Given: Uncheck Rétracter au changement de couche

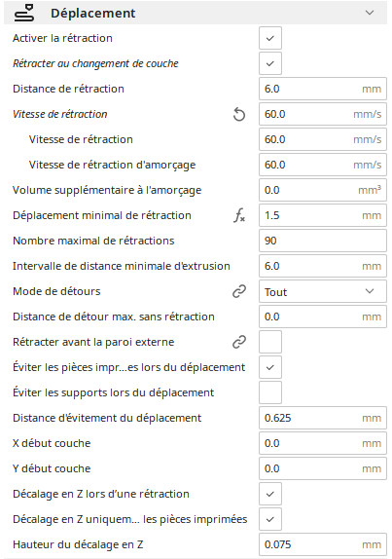Looking at the screenshot, I should [270, 63].
